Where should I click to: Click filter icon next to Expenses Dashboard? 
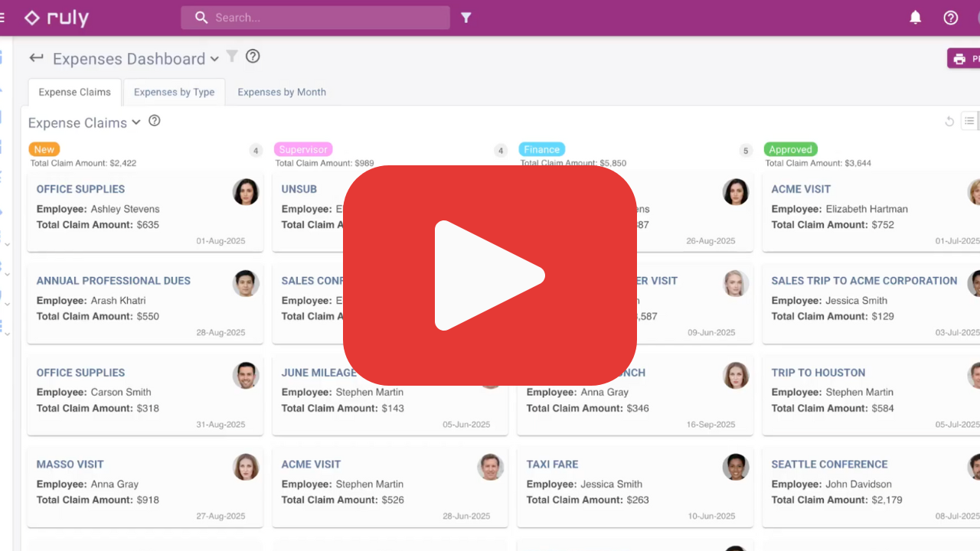tap(232, 56)
